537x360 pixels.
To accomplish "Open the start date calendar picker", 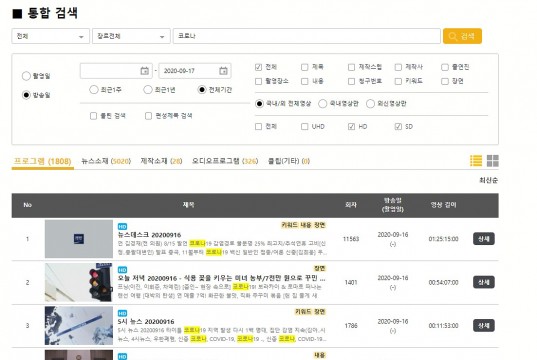I will coord(145,71).
